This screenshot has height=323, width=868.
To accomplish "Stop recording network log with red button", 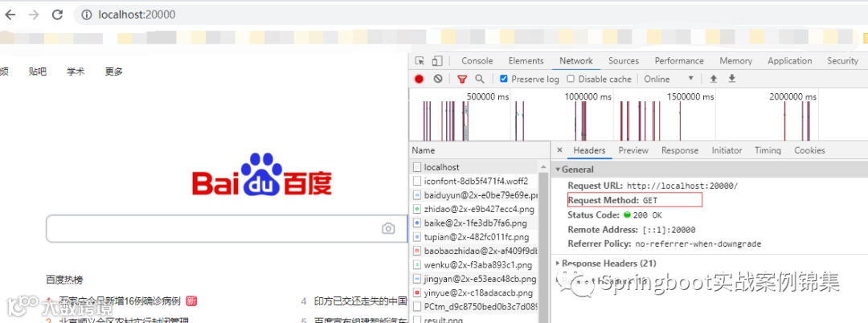I will click(x=419, y=79).
